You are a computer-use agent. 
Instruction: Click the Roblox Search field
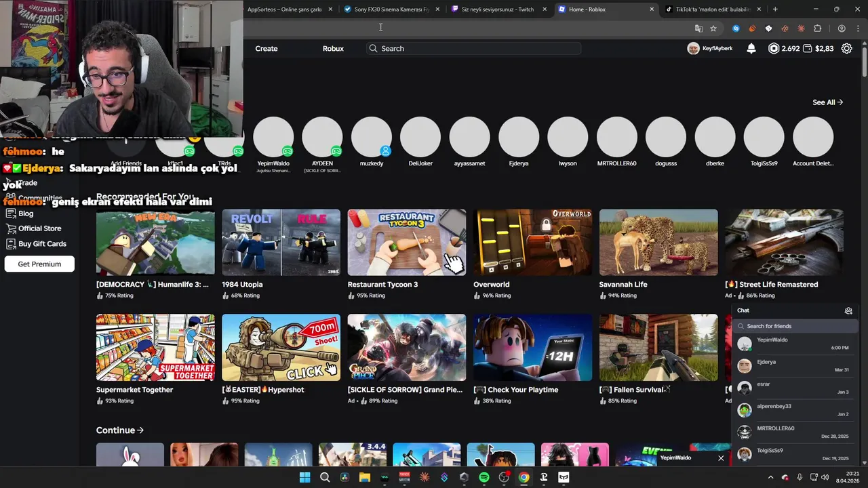point(474,48)
